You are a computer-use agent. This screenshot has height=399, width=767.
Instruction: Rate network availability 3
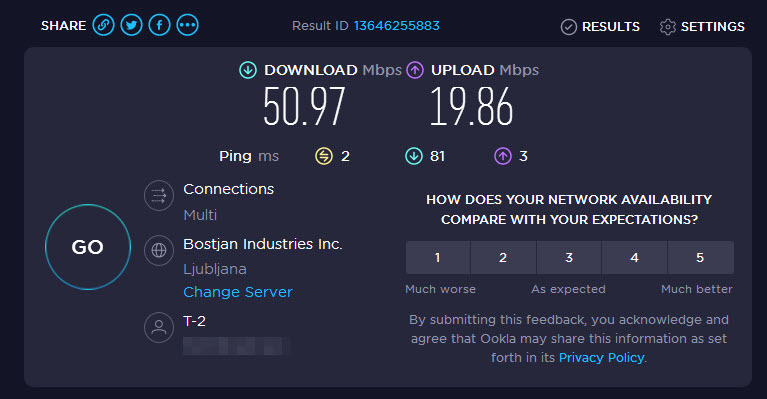click(x=569, y=257)
